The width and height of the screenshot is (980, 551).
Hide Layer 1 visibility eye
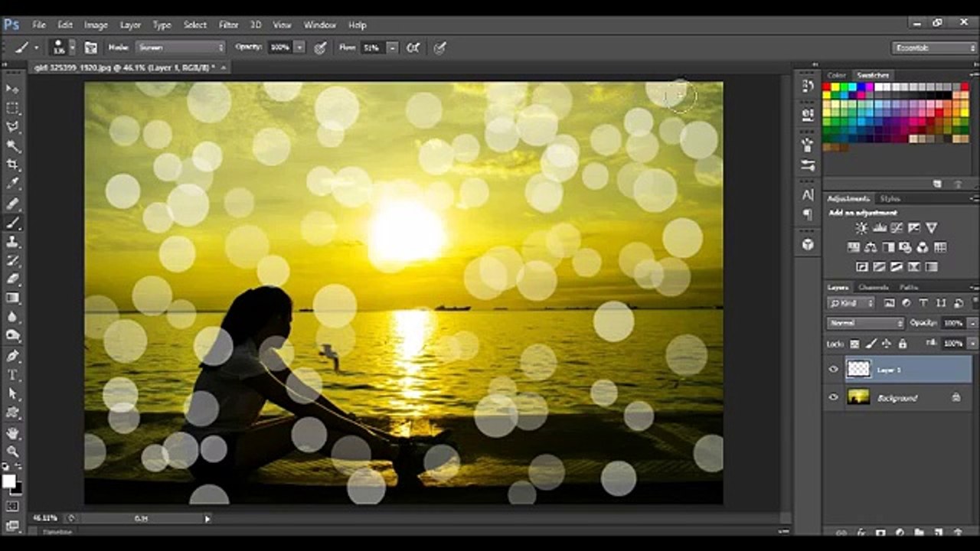pos(834,370)
